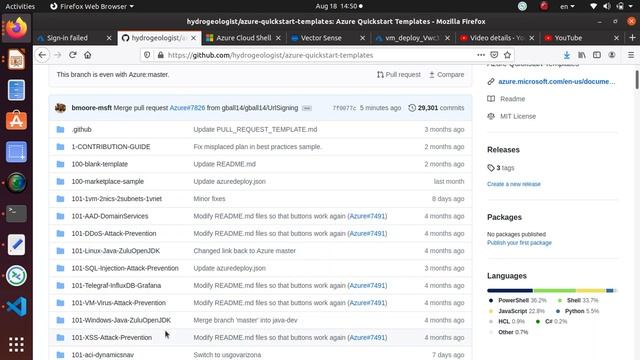Screen dimensions: 640x360
Task: Bookmark this page with the star icon
Action: click(507, 55)
